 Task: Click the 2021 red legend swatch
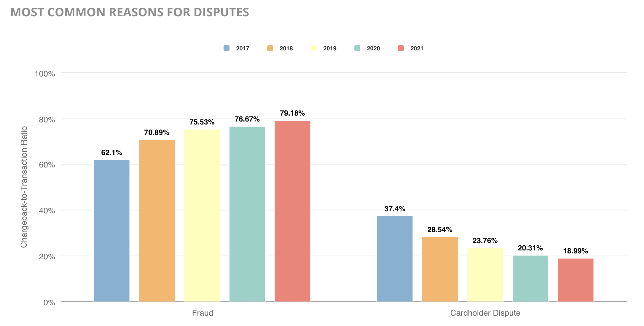[x=401, y=48]
